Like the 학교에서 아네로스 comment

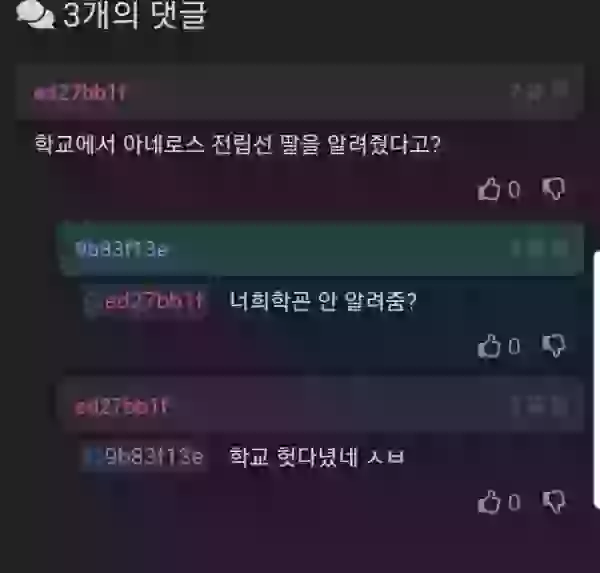[x=489, y=189]
